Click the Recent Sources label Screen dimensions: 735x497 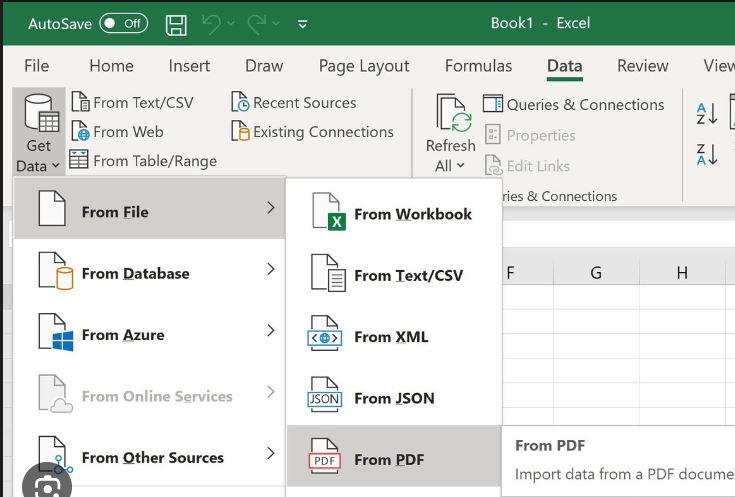(305, 103)
